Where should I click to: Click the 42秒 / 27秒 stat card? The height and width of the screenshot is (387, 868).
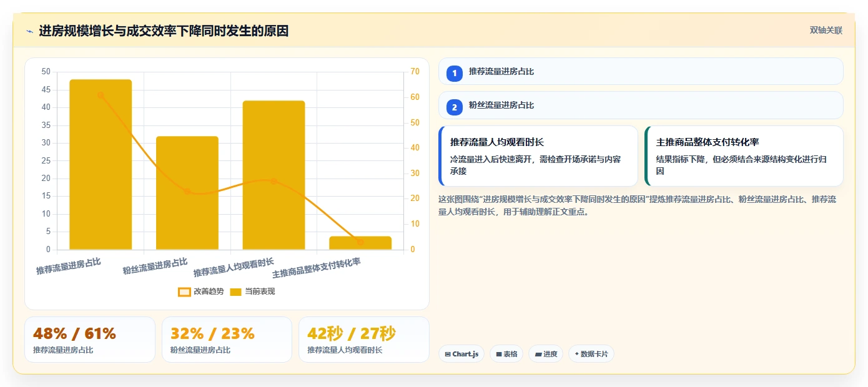364,340
